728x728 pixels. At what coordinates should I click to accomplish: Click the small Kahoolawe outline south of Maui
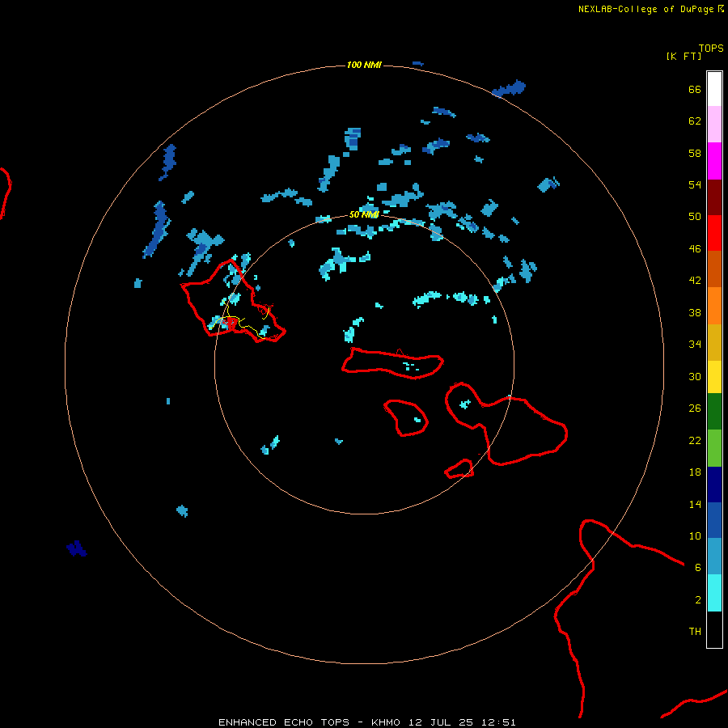tap(459, 469)
